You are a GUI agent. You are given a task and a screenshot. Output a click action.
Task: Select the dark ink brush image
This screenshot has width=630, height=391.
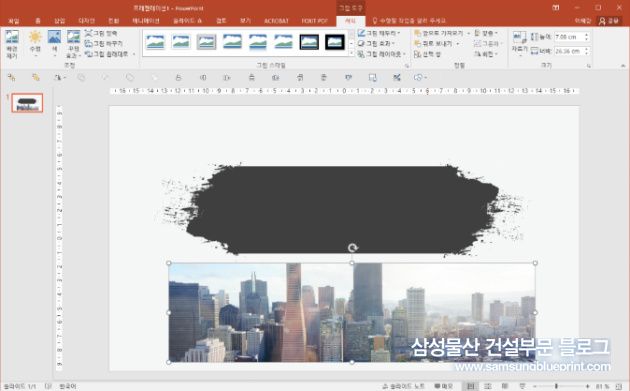[342, 209]
